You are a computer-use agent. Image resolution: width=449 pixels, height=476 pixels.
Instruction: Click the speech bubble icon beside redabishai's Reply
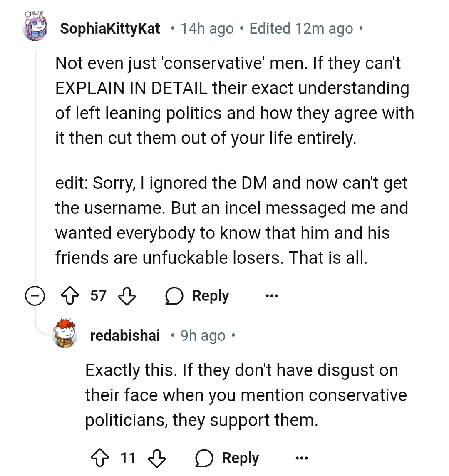coord(203,458)
